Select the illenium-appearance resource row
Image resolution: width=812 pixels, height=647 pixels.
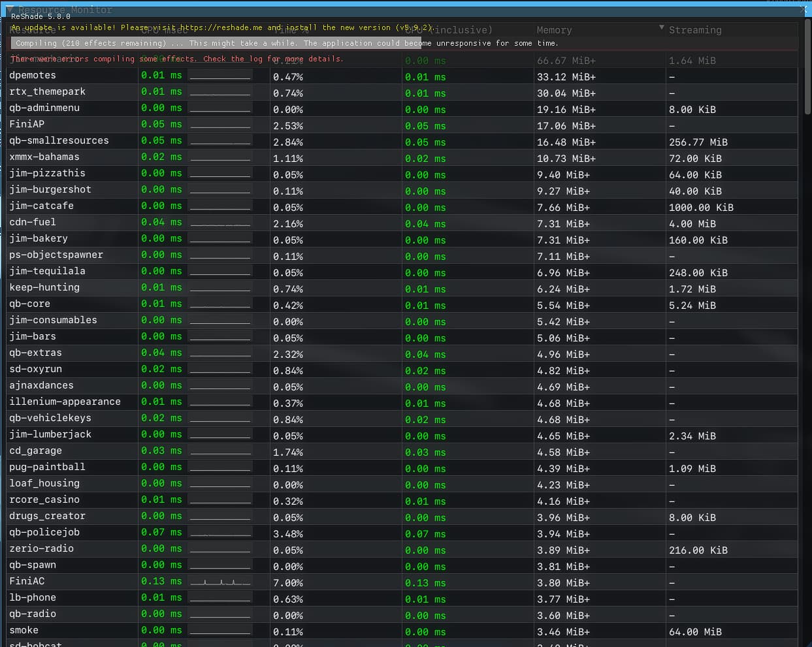pos(65,402)
